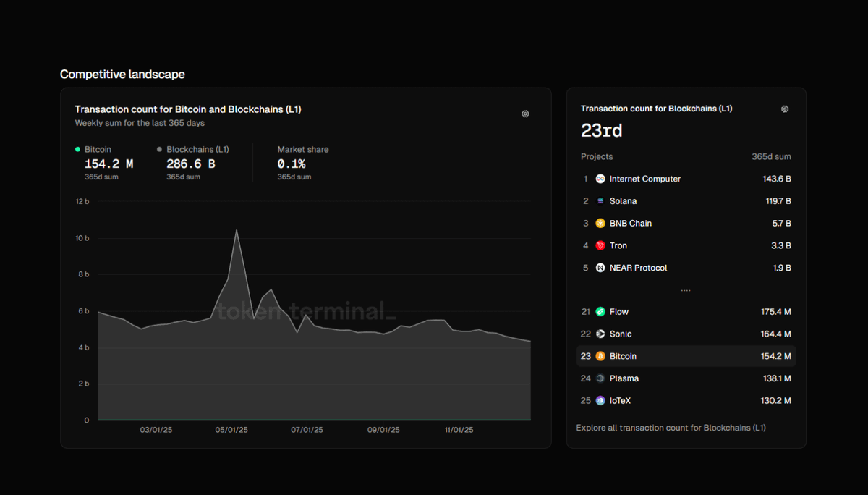Click the 130.2 M value

tap(775, 401)
